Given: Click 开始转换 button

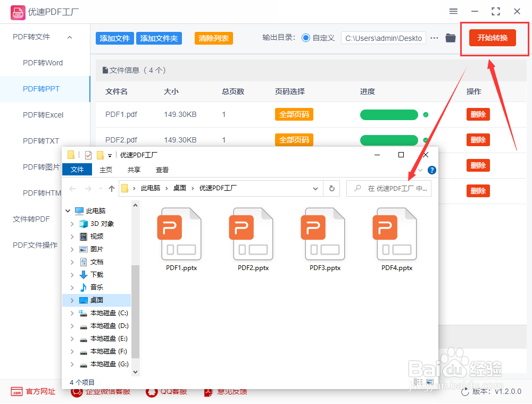Looking at the screenshot, I should tap(492, 38).
